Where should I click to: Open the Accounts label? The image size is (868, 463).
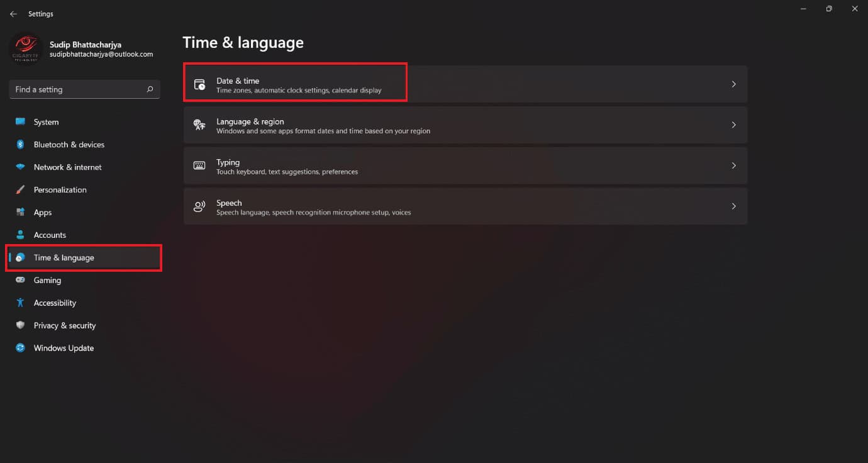[x=50, y=235]
